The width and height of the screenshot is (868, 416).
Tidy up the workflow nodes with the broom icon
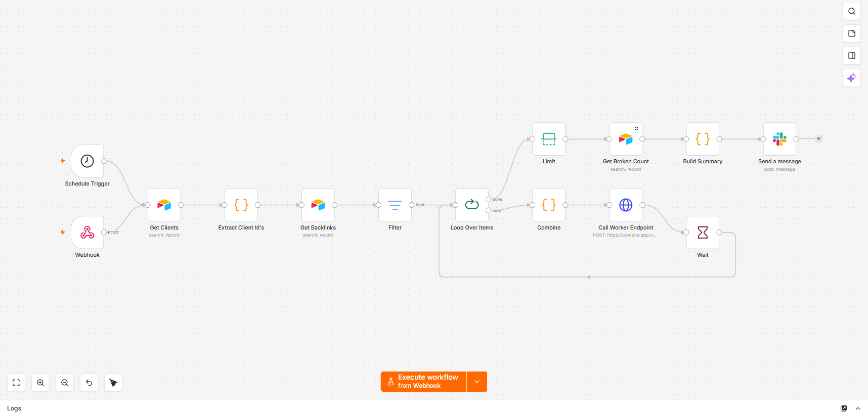click(113, 383)
